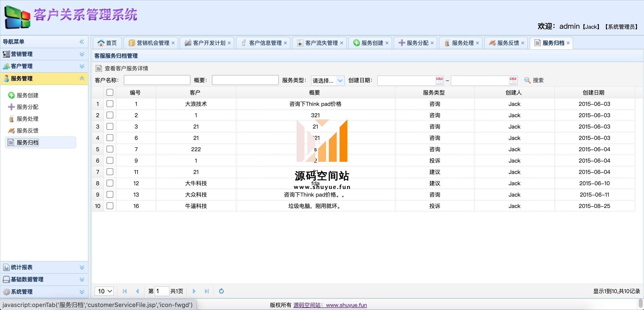Click the vertical scrollbar at bottom right
Screen dimensions: 644x310
click(641, 304)
